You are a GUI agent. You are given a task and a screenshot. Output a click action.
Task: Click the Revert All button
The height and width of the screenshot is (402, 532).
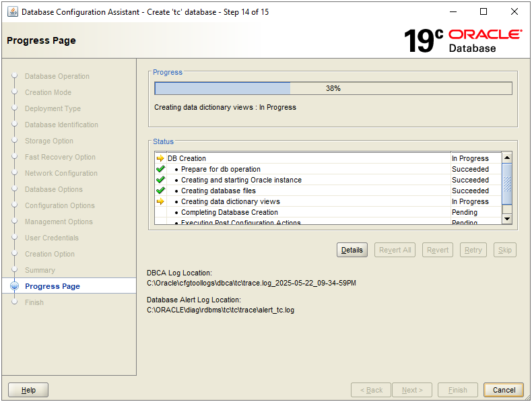click(x=395, y=250)
